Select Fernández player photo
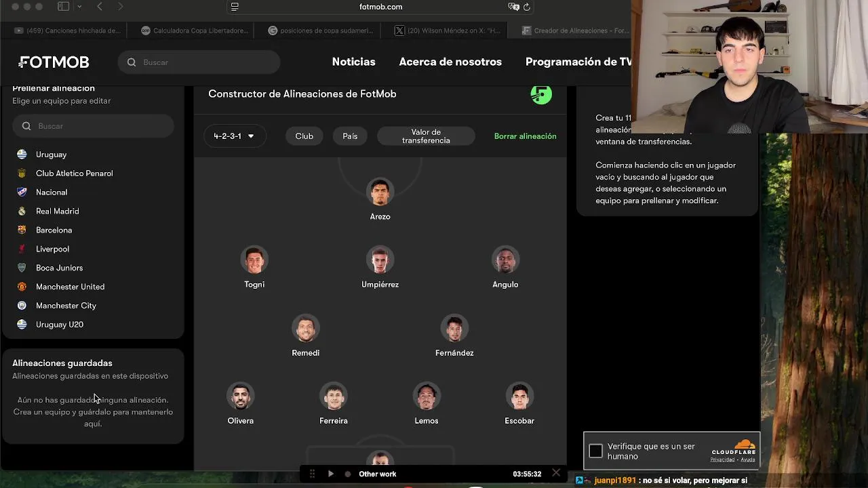The width and height of the screenshot is (868, 488). (454, 328)
